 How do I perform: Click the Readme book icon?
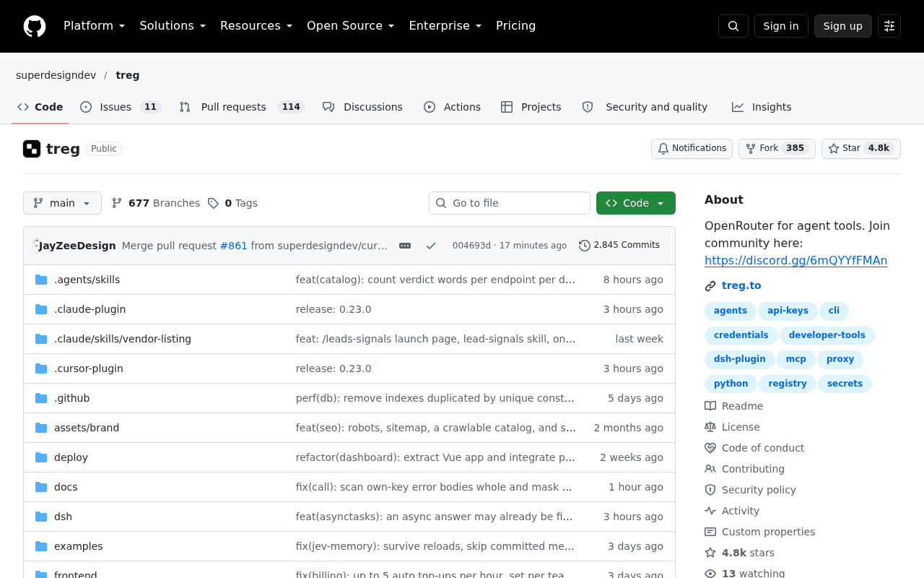pyautogui.click(x=710, y=406)
